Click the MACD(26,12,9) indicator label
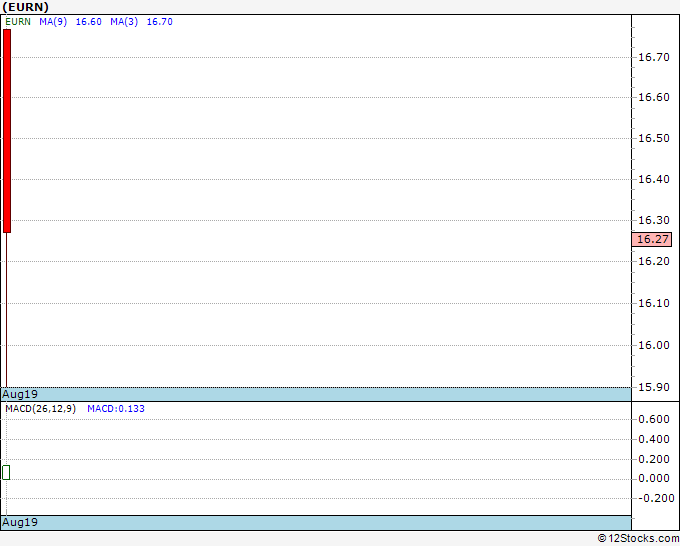This screenshot has height=546, width=680. coord(41,409)
